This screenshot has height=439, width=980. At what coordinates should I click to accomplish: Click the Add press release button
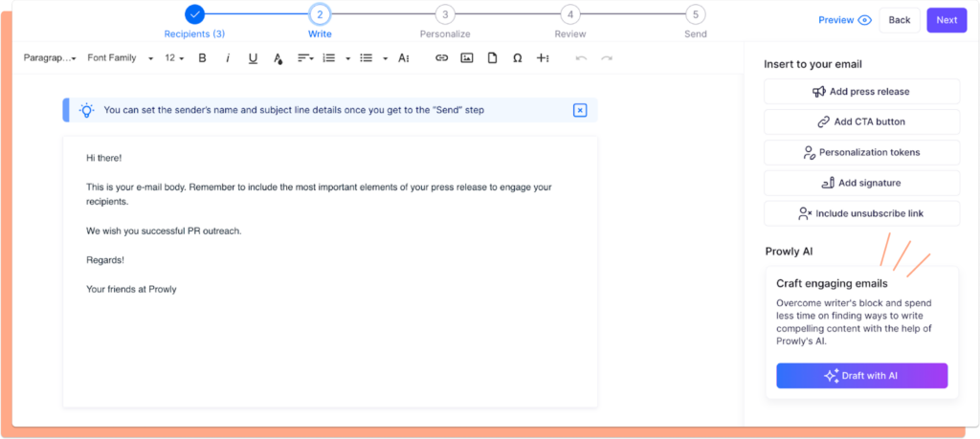tap(861, 92)
